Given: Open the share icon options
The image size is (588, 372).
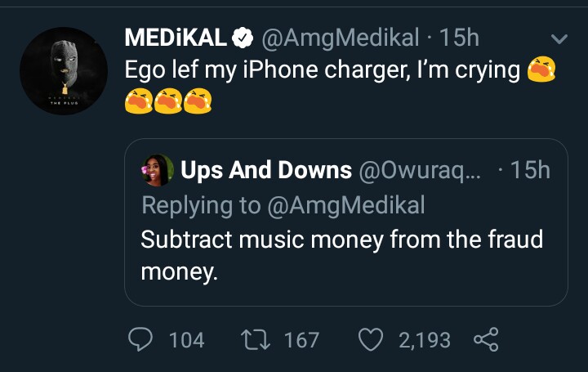Looking at the screenshot, I should point(485,339).
